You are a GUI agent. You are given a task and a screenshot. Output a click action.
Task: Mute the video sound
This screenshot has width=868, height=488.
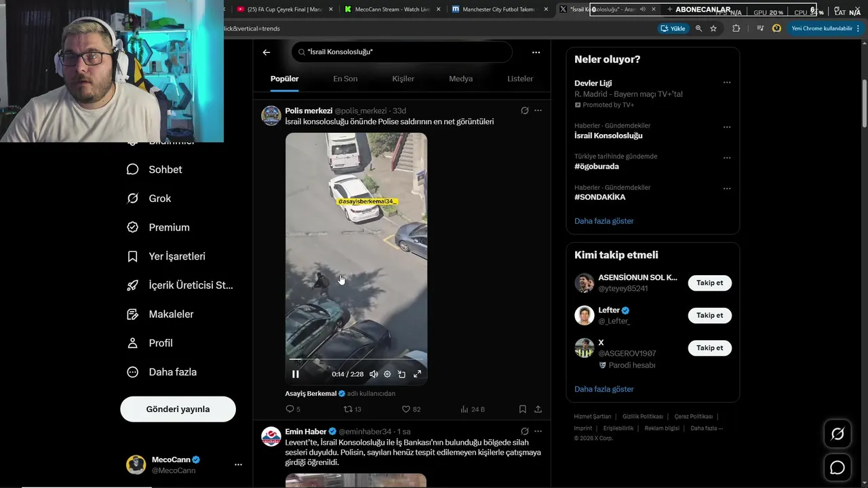point(374,374)
